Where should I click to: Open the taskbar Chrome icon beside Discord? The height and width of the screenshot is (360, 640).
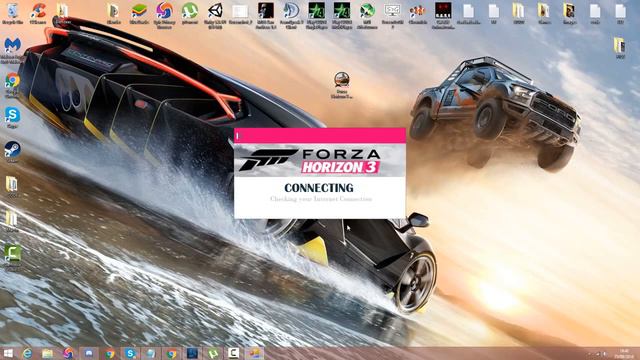point(109,353)
